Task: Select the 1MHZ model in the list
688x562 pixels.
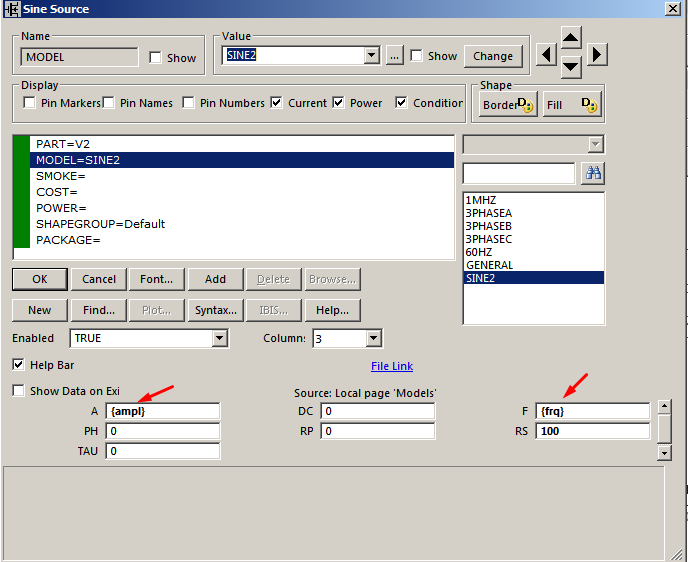Action: click(534, 200)
